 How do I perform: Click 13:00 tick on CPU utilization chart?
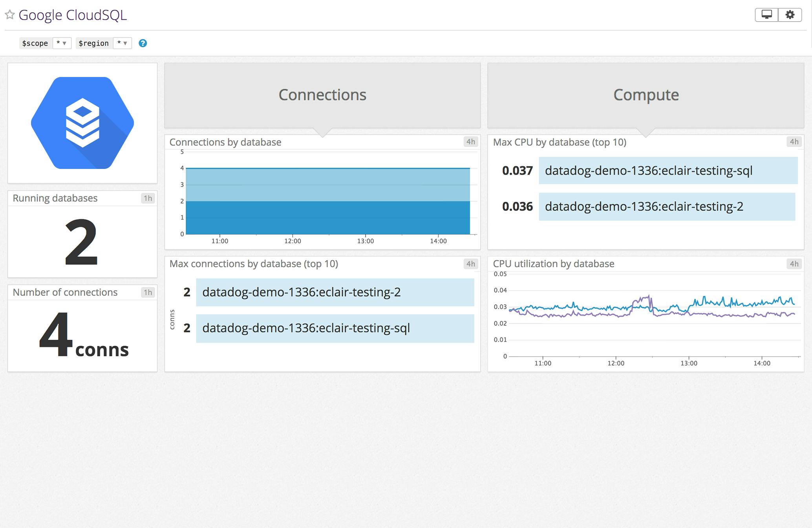tap(689, 363)
